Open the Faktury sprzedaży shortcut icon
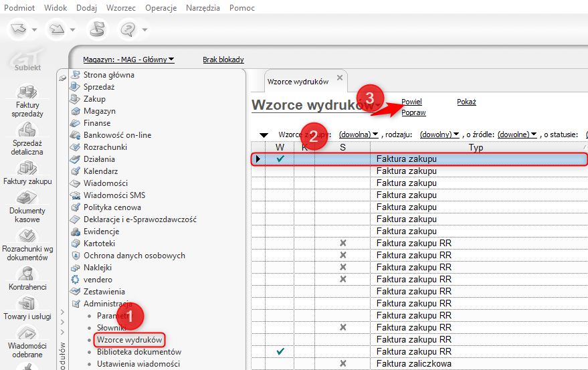Image resolution: width=588 pixels, height=370 pixels. point(27,92)
